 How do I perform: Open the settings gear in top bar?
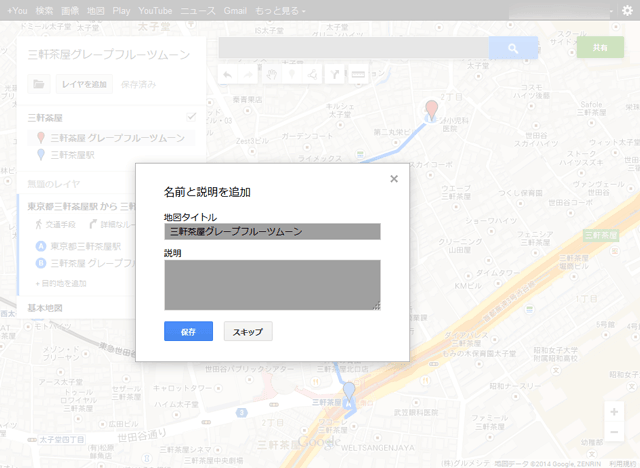pos(627,11)
